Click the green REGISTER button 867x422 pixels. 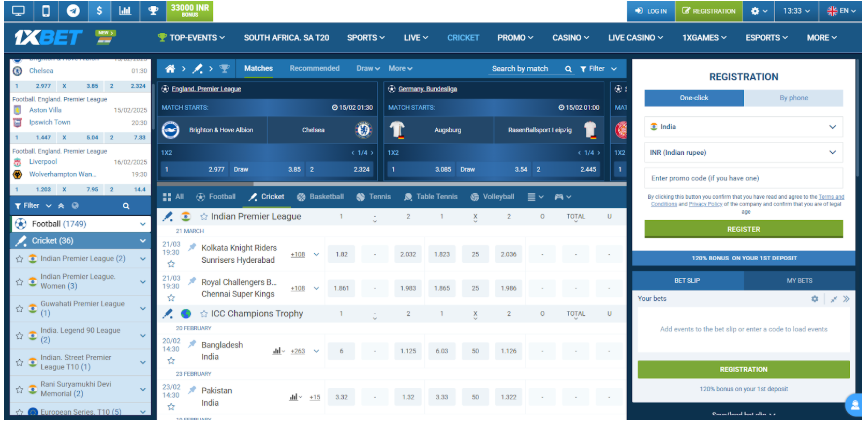pos(744,229)
